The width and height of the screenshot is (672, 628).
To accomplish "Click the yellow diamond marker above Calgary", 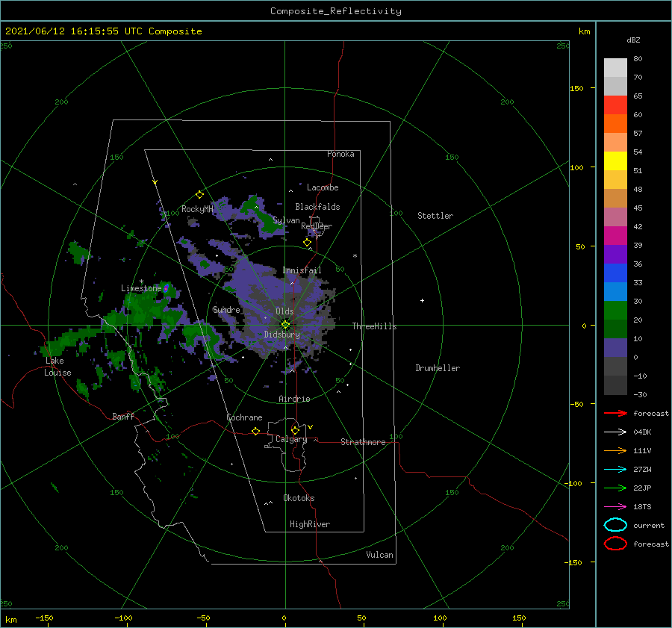I will coord(295,430).
